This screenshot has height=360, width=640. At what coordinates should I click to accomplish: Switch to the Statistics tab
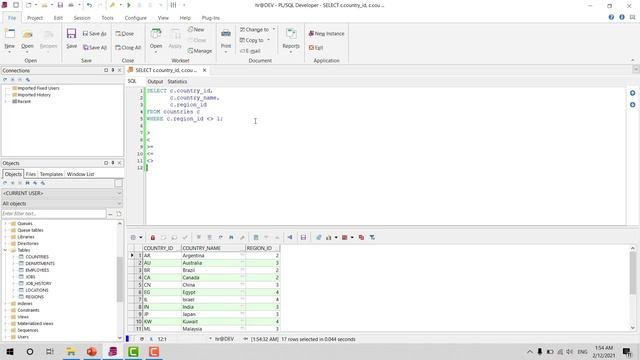177,82
